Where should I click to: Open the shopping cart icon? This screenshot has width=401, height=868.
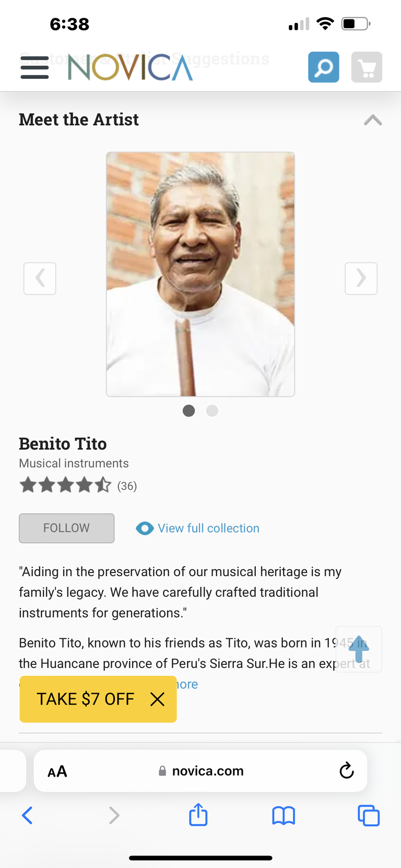(x=367, y=67)
